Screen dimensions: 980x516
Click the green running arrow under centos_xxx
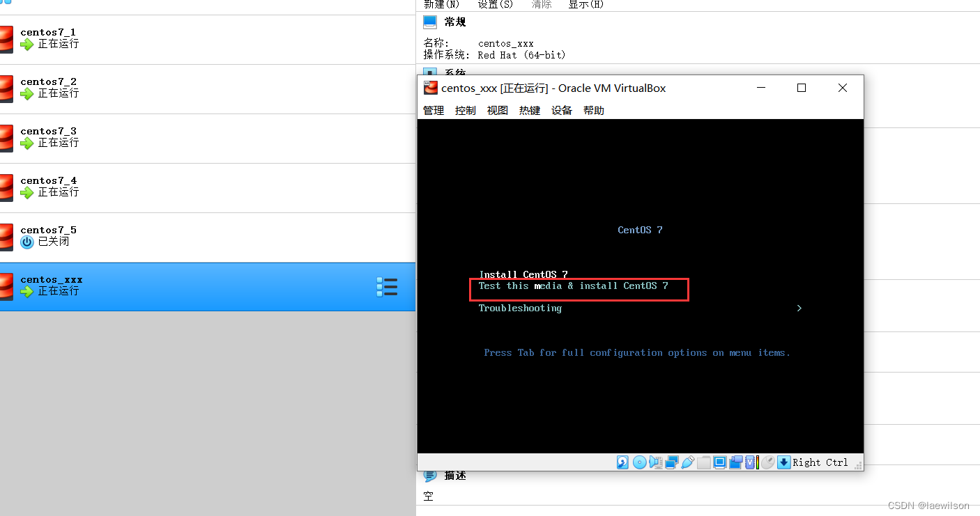[27, 292]
